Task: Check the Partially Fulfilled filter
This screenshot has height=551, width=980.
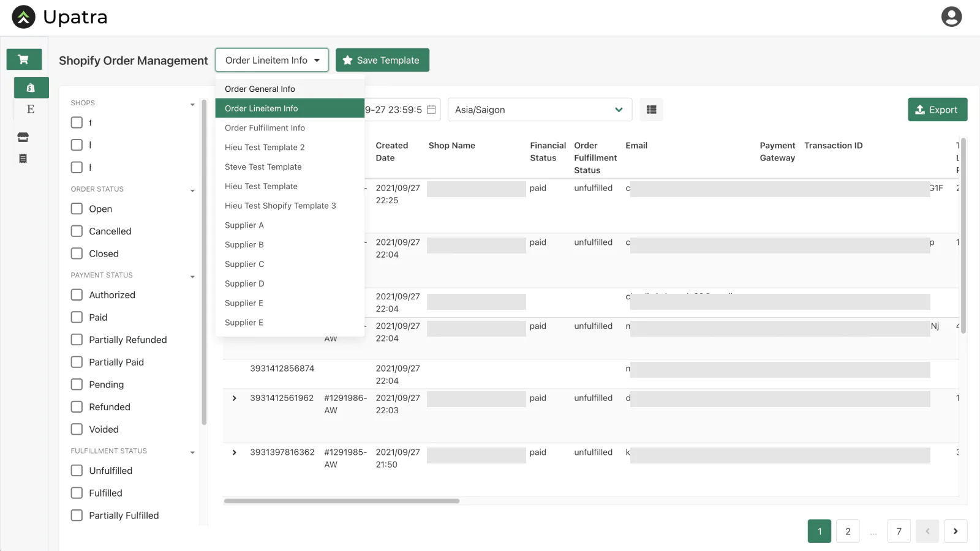Action: 77,515
